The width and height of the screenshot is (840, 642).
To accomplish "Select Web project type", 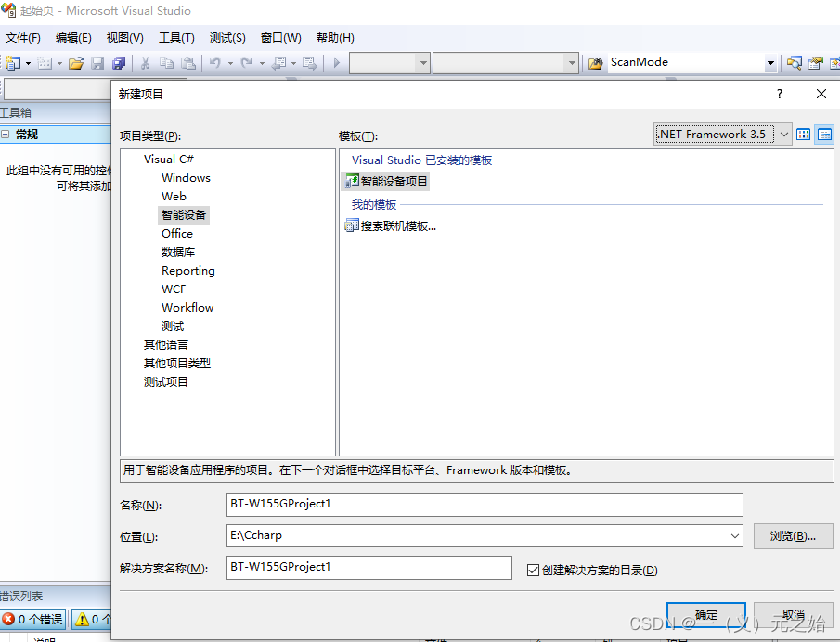I will (174, 197).
